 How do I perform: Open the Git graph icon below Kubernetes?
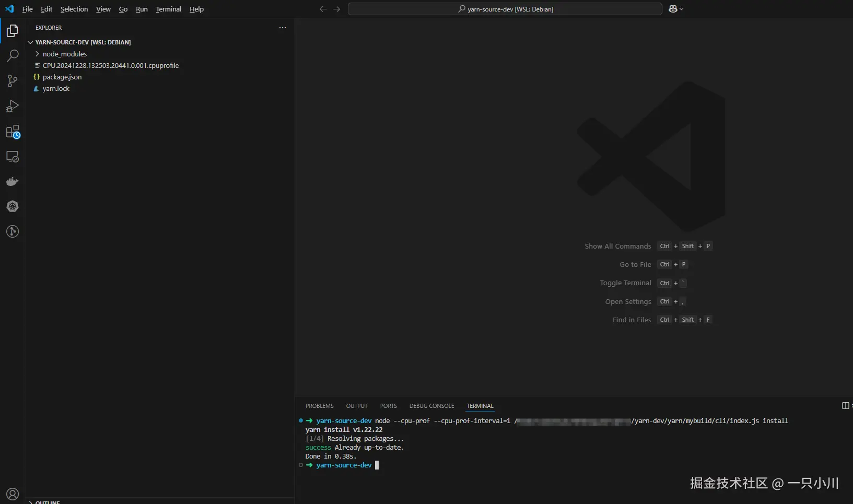pos(13,231)
